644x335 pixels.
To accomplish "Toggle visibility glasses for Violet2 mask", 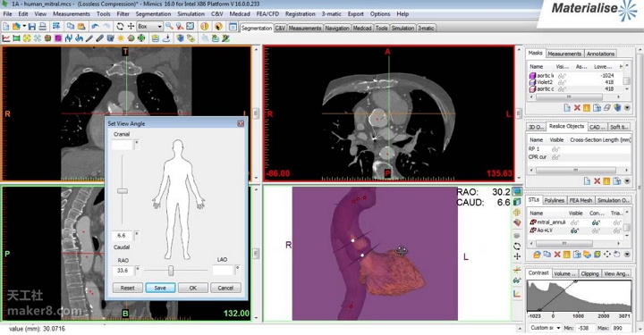I will [562, 82].
